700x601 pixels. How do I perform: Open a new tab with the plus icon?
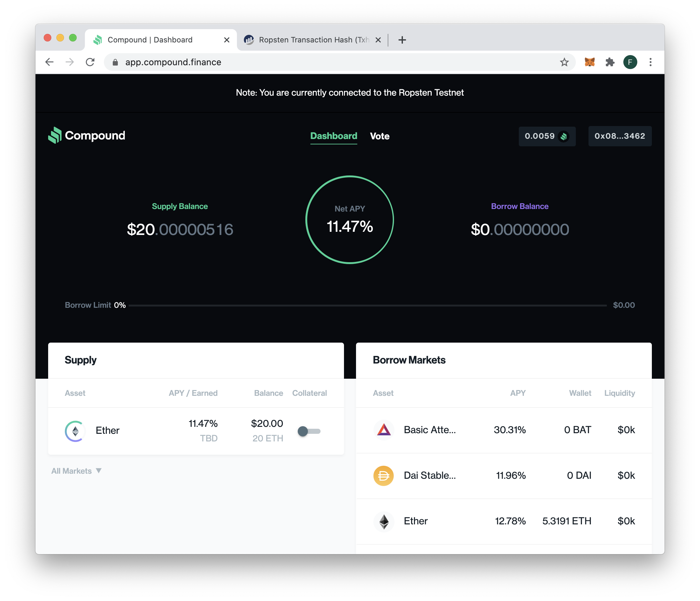[402, 40]
